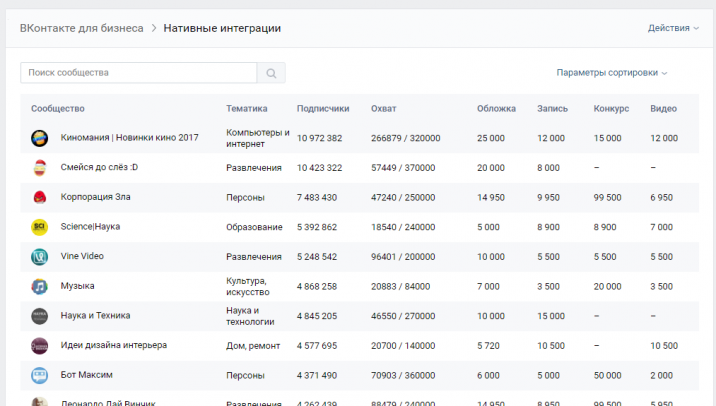This screenshot has height=406, width=716.
Task: Select reach value 70903 / 360000
Action: pos(403,376)
